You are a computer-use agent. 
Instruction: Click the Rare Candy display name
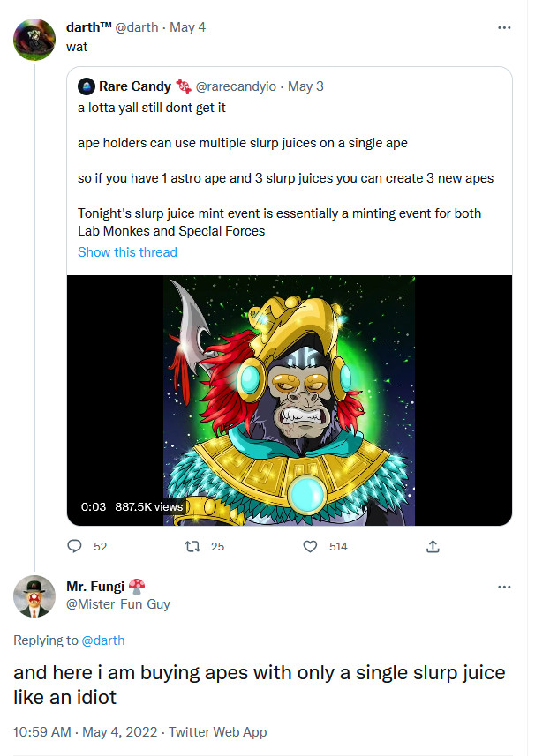point(135,86)
